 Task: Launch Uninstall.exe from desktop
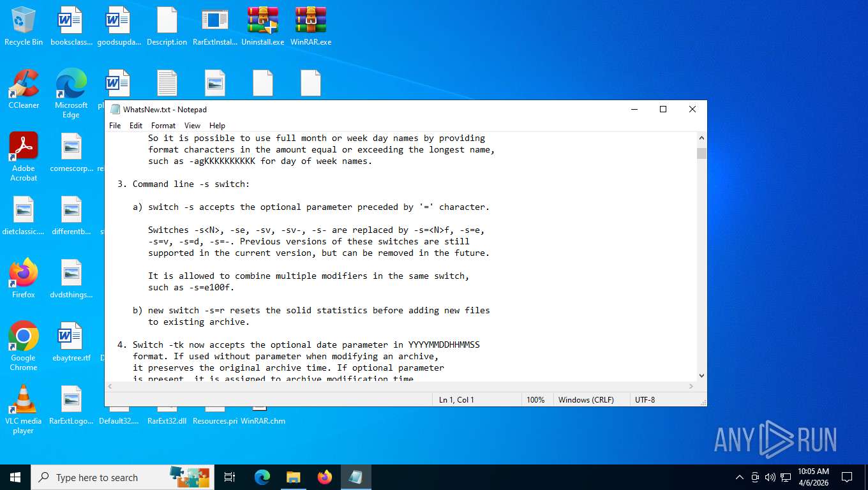point(263,26)
